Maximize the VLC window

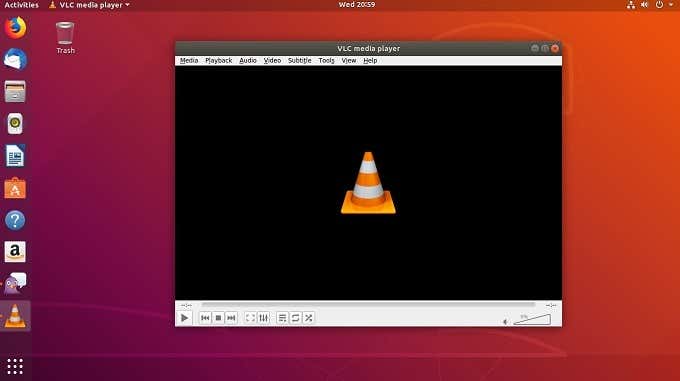545,48
